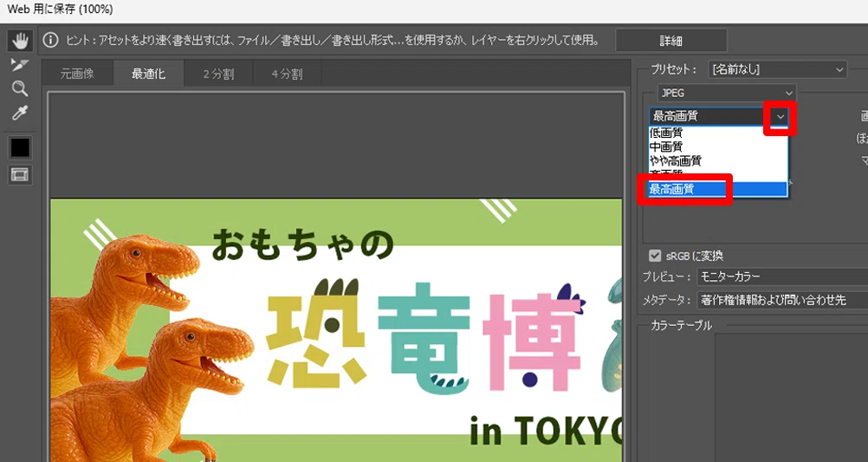Choose 低画質 from the quality list
This screenshot has height=462, width=868.
click(718, 133)
